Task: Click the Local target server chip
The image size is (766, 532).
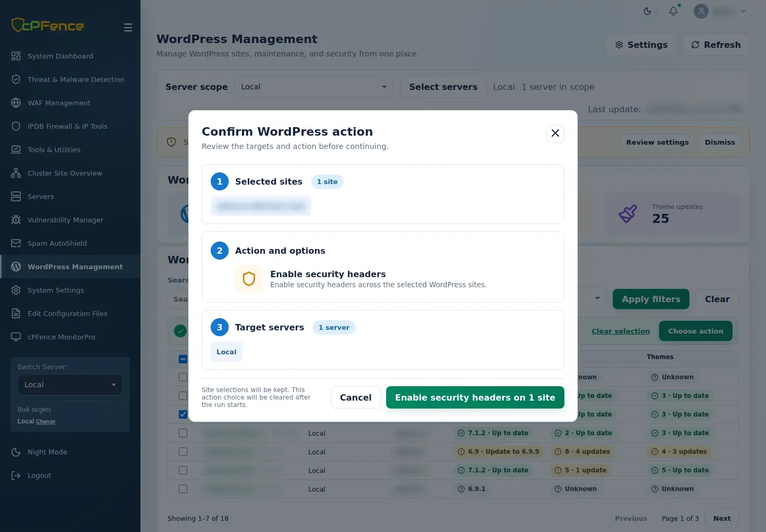Action: (x=227, y=352)
